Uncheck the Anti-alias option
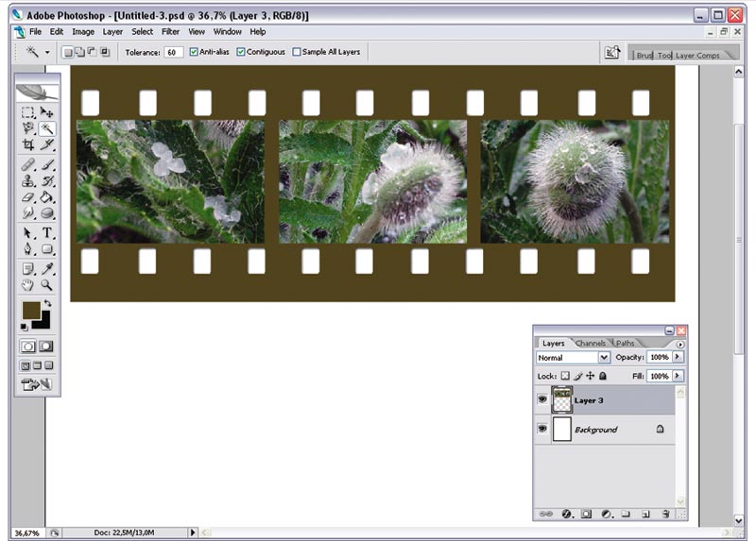Viewport: 756px width, 541px height. [x=194, y=52]
